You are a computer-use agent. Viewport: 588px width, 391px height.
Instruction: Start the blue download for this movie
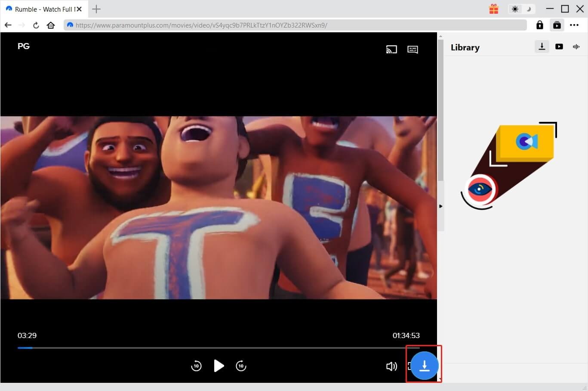424,365
